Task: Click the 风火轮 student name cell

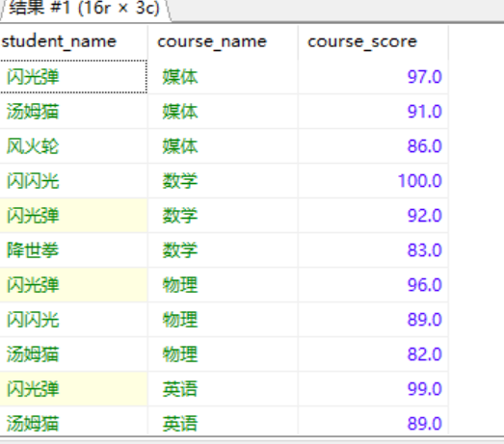Action: (x=73, y=146)
